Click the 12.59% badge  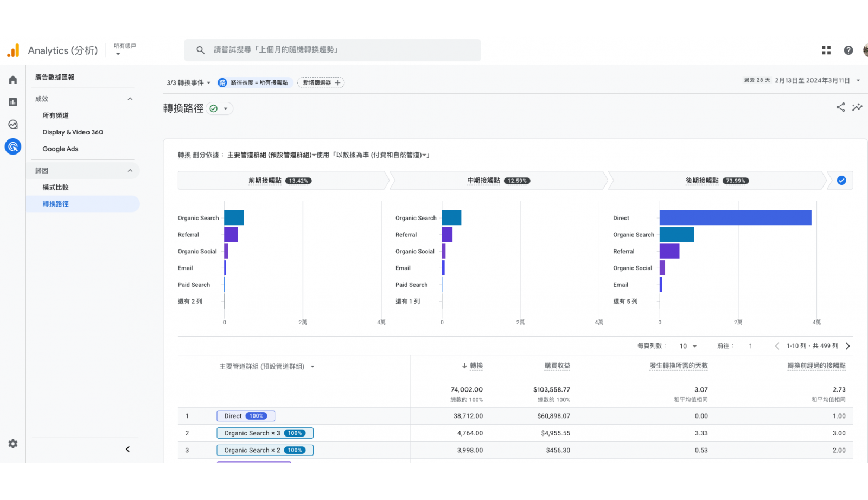(517, 181)
